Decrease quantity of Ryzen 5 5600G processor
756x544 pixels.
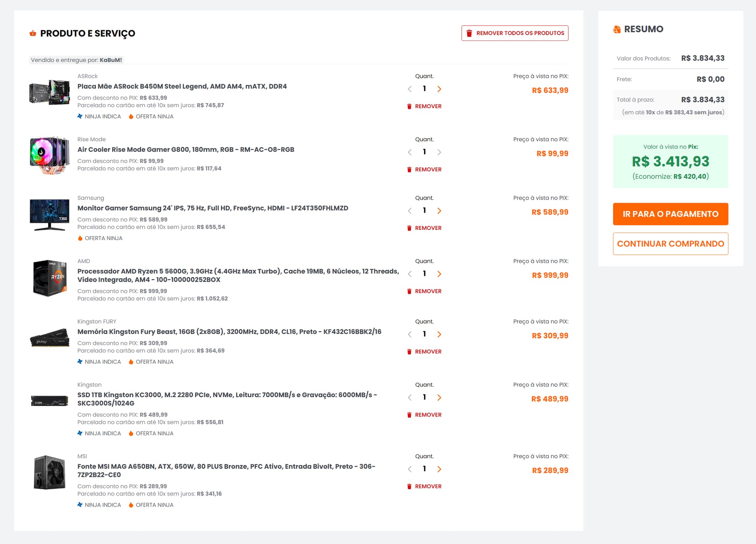coord(409,274)
